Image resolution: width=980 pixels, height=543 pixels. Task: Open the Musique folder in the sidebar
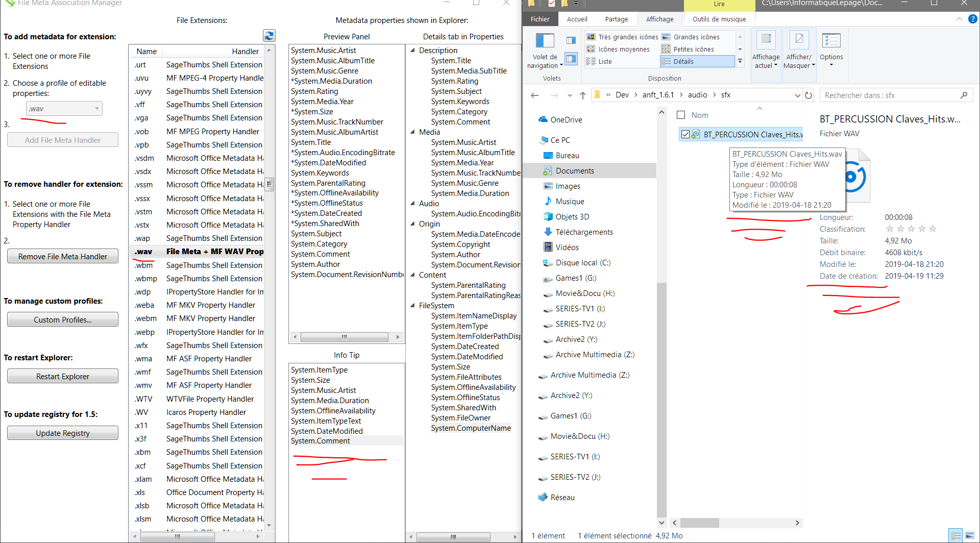point(570,201)
